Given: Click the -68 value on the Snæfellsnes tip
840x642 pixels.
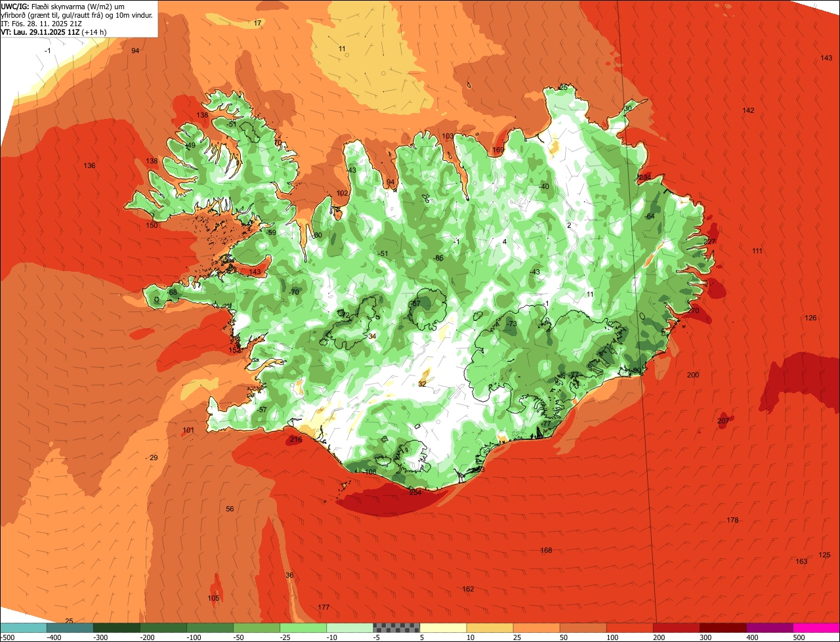Looking at the screenshot, I should 171,292.
